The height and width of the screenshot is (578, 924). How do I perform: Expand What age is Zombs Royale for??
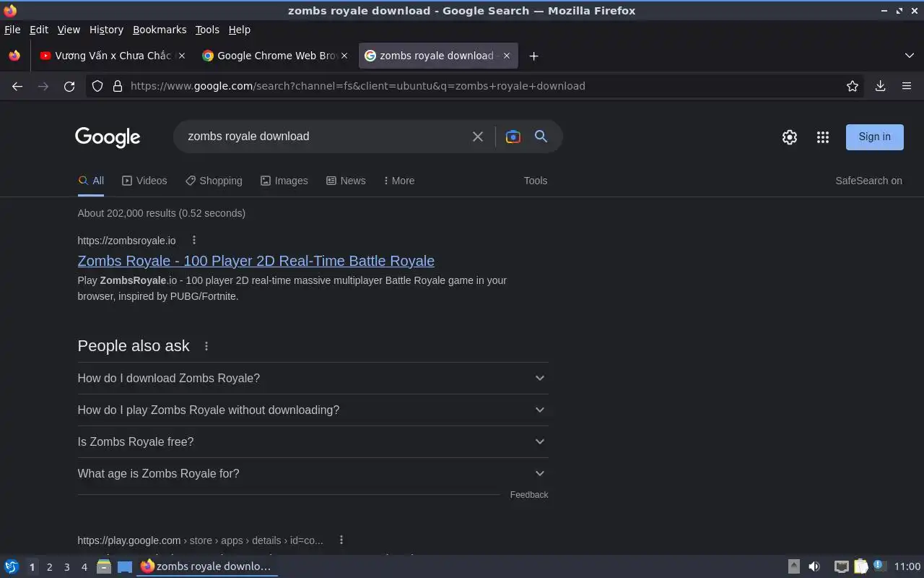click(313, 473)
